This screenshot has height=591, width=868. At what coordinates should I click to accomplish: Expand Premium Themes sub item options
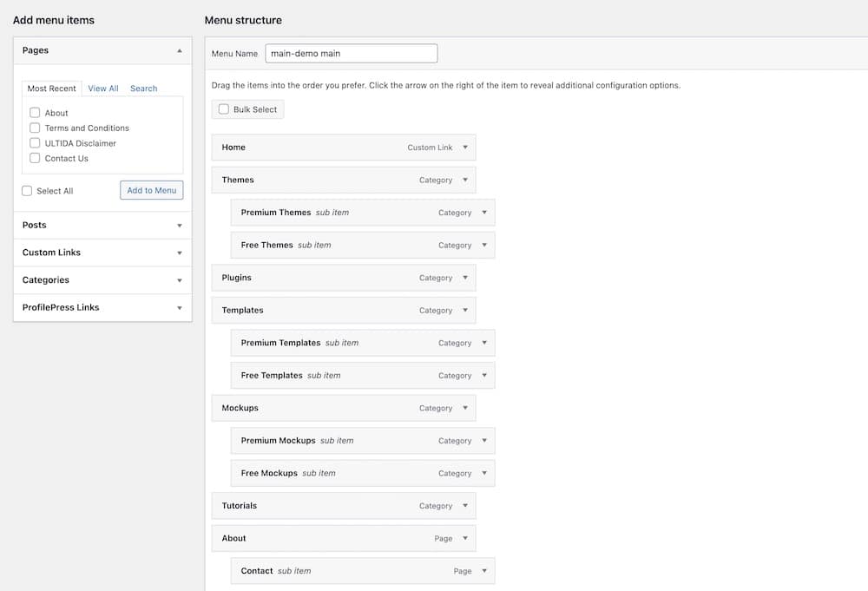pos(484,213)
